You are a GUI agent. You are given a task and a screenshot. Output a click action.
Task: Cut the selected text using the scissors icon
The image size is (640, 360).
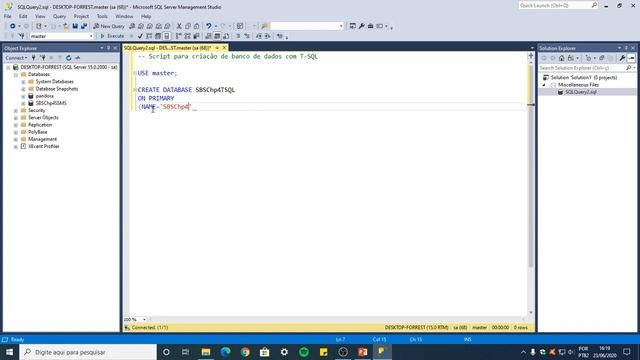click(x=179, y=26)
